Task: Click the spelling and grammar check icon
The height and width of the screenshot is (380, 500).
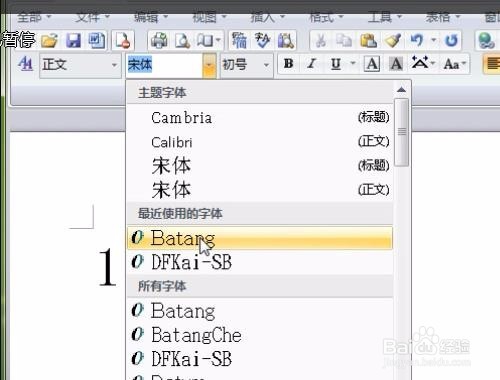Action: pyautogui.click(x=262, y=41)
